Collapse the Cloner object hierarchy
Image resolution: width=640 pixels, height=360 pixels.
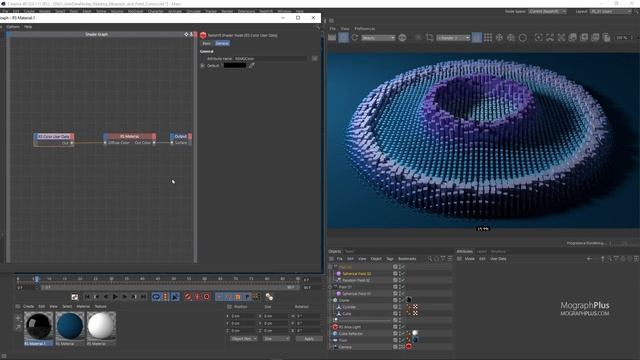click(x=331, y=300)
